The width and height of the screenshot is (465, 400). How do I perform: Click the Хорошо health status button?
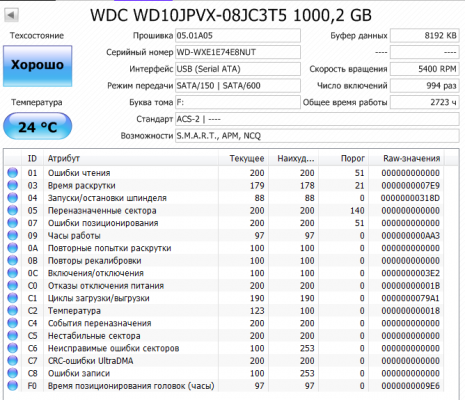pyautogui.click(x=37, y=66)
